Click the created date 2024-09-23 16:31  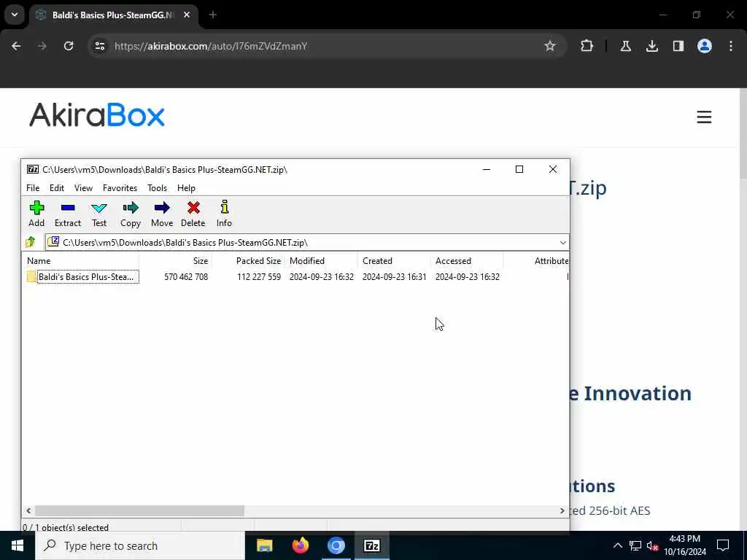click(395, 276)
